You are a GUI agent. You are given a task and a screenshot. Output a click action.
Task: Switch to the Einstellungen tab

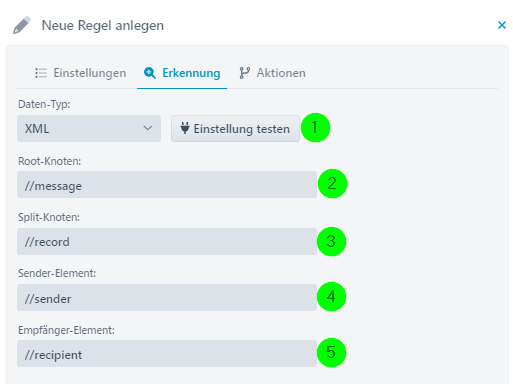[x=81, y=73]
